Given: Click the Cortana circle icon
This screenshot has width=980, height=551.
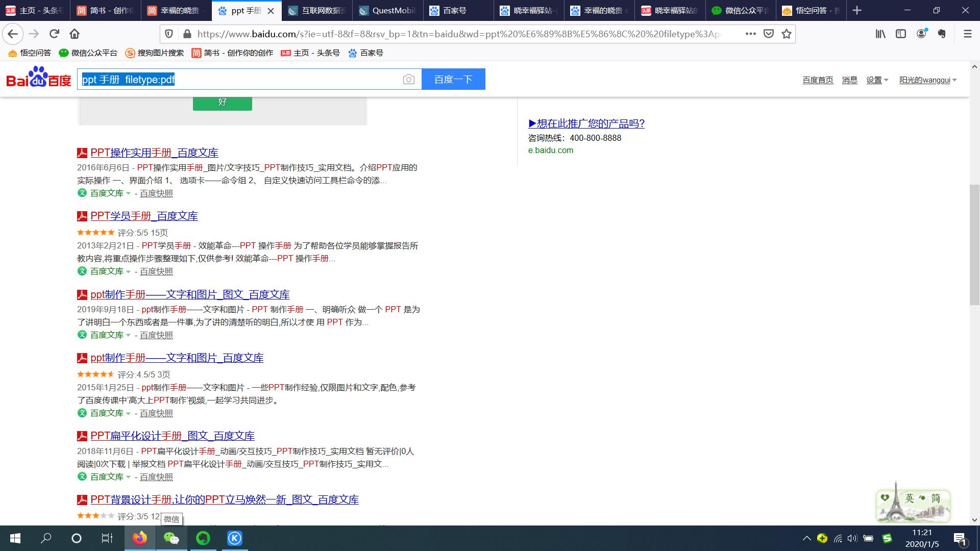Looking at the screenshot, I should 77,538.
